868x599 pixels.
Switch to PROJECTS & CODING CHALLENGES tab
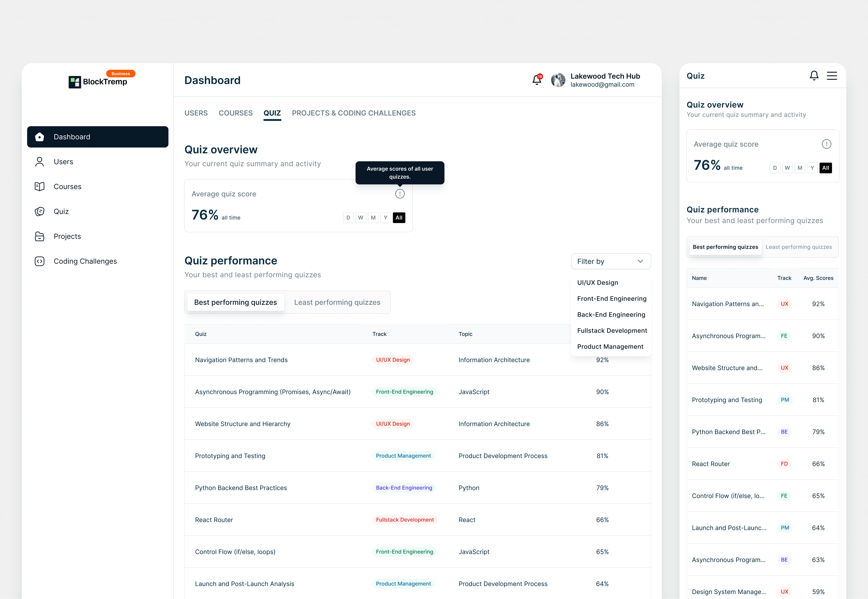[x=353, y=113]
